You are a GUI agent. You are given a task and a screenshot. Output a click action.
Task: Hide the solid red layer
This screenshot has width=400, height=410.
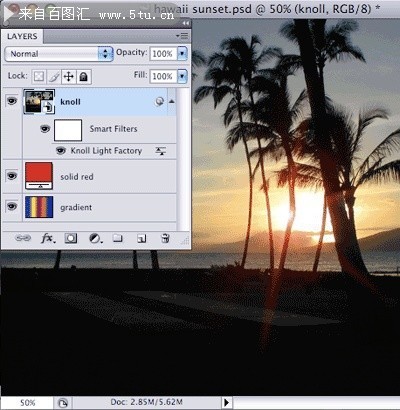(x=12, y=175)
